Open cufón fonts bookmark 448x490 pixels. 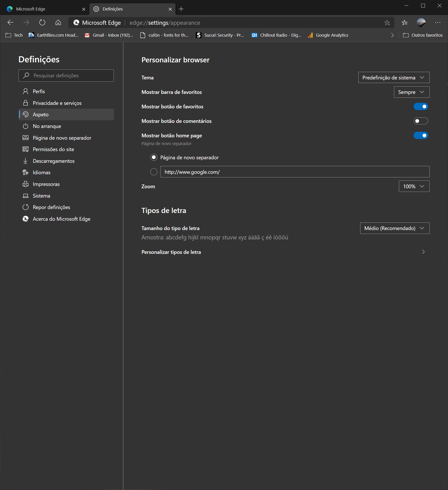[x=164, y=35]
